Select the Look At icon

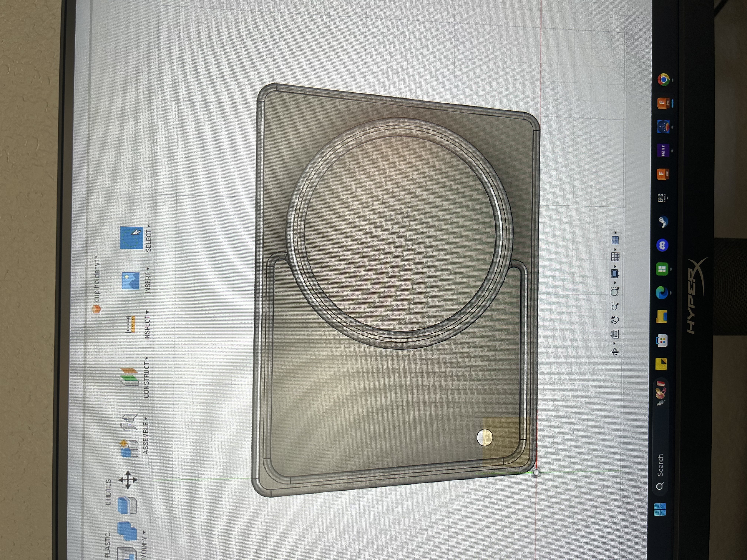pyautogui.click(x=615, y=334)
